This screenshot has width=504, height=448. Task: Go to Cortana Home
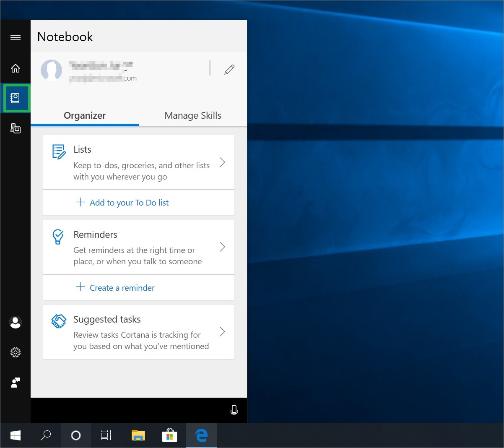pos(16,68)
